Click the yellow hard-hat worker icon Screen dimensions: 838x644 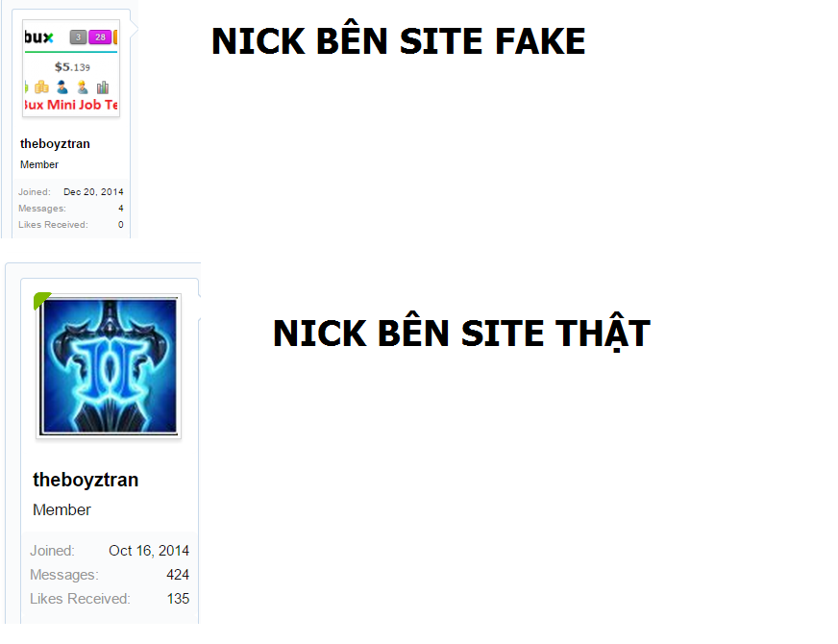tap(83, 87)
